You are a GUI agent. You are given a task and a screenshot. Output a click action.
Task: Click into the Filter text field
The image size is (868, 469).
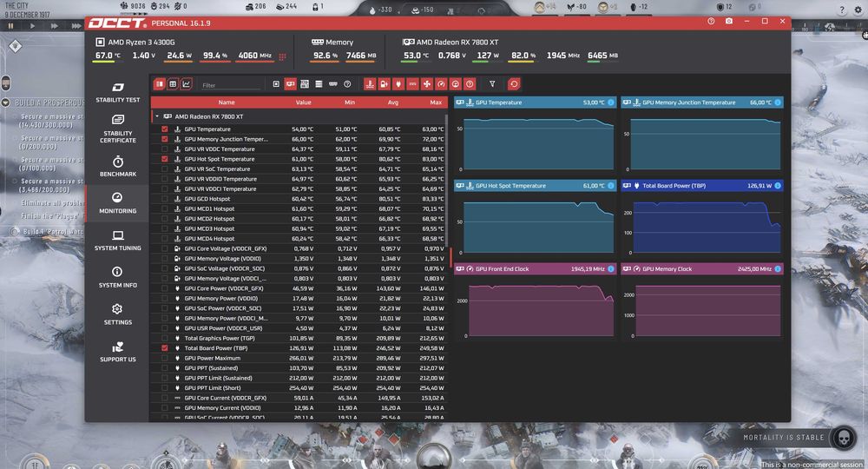[x=230, y=85]
